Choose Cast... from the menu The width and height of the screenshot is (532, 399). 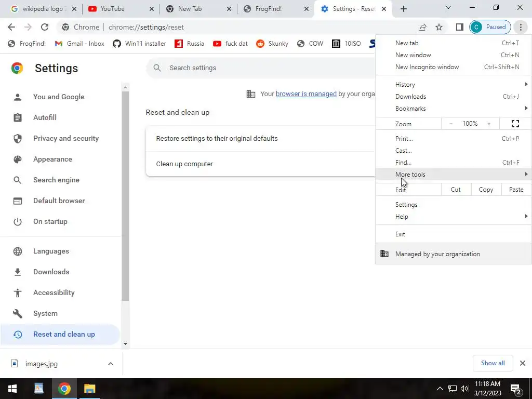[454, 151]
